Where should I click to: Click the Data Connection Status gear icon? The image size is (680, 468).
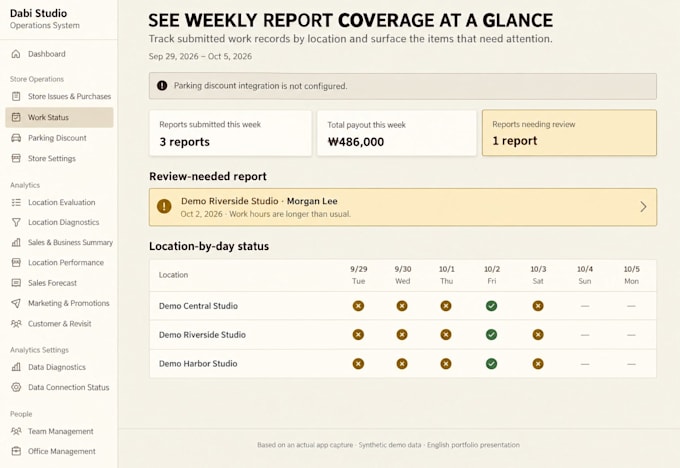[x=16, y=387]
